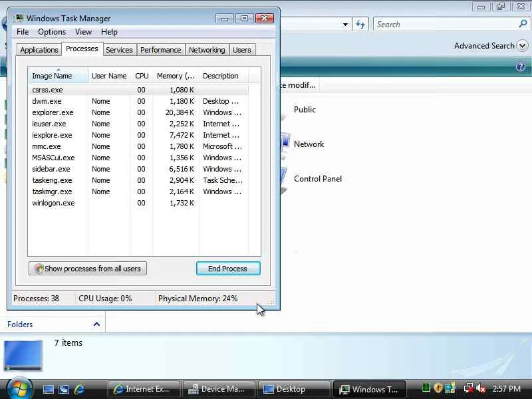Switch to the Networking tab

[x=207, y=50]
